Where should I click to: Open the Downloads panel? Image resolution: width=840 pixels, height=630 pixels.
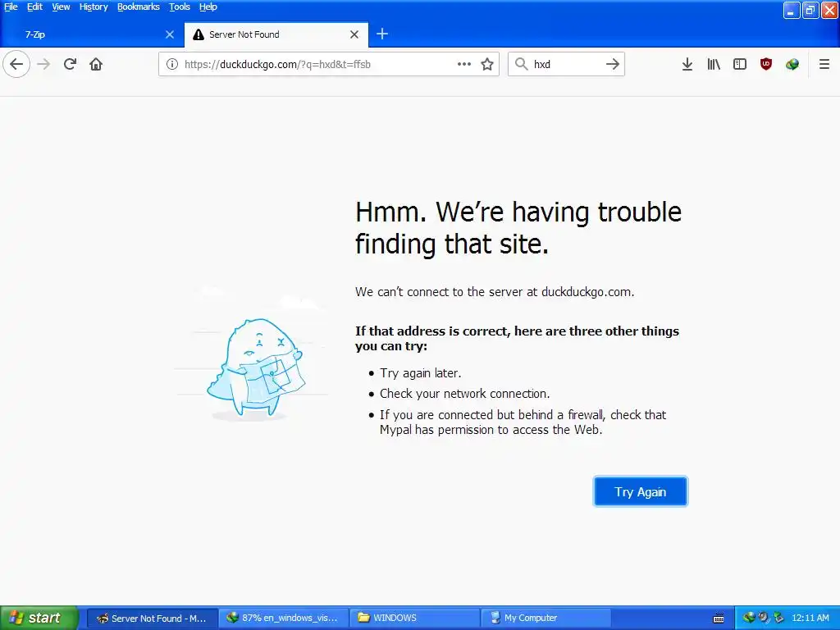click(687, 64)
